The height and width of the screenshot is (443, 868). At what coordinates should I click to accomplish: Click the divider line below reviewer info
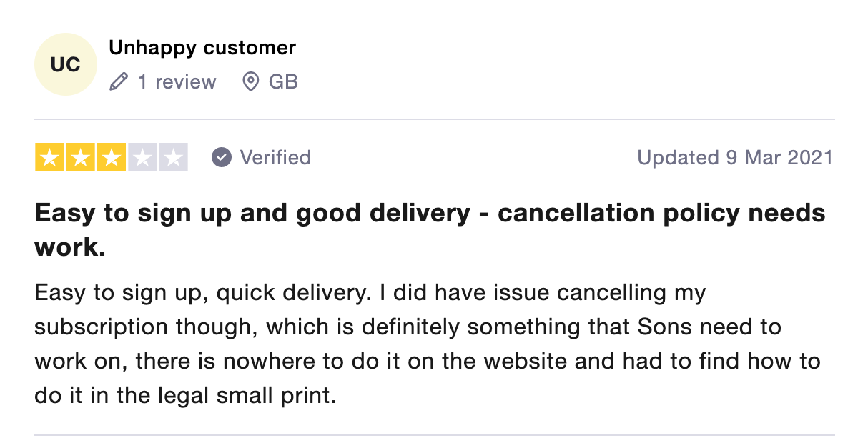(x=434, y=119)
